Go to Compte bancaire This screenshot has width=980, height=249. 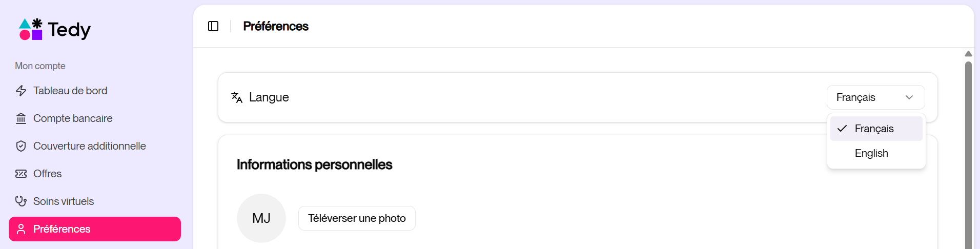73,118
